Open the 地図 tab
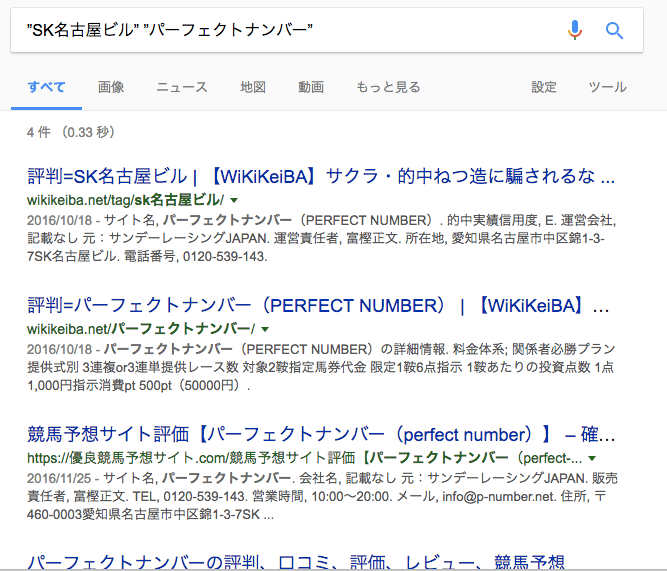Viewport: 667px width, 571px height. coord(253,87)
